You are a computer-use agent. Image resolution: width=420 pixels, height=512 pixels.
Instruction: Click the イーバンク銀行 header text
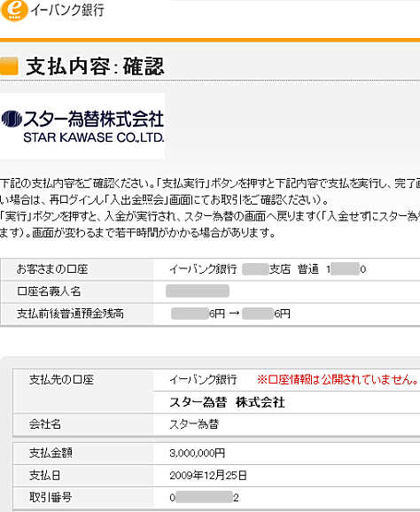pyautogui.click(x=67, y=10)
